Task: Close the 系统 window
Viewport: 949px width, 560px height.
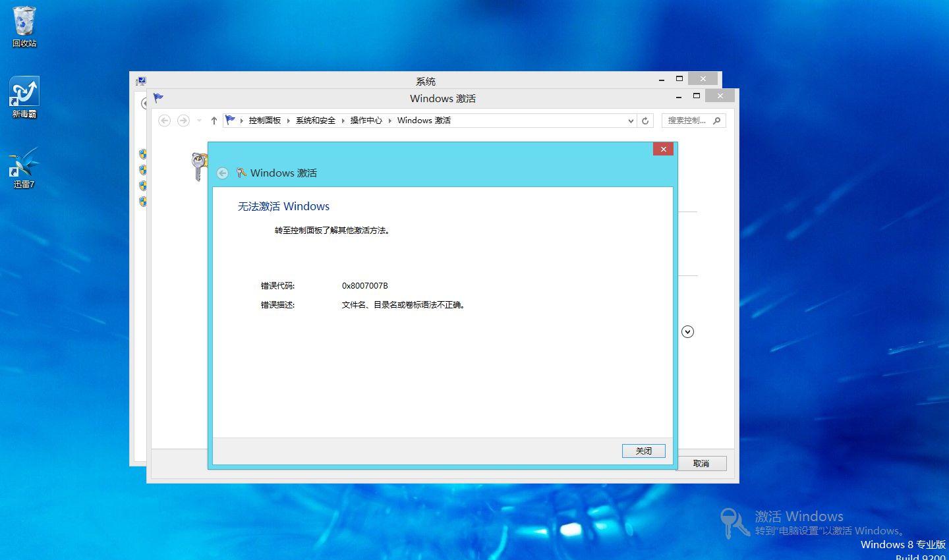Action: click(x=703, y=79)
